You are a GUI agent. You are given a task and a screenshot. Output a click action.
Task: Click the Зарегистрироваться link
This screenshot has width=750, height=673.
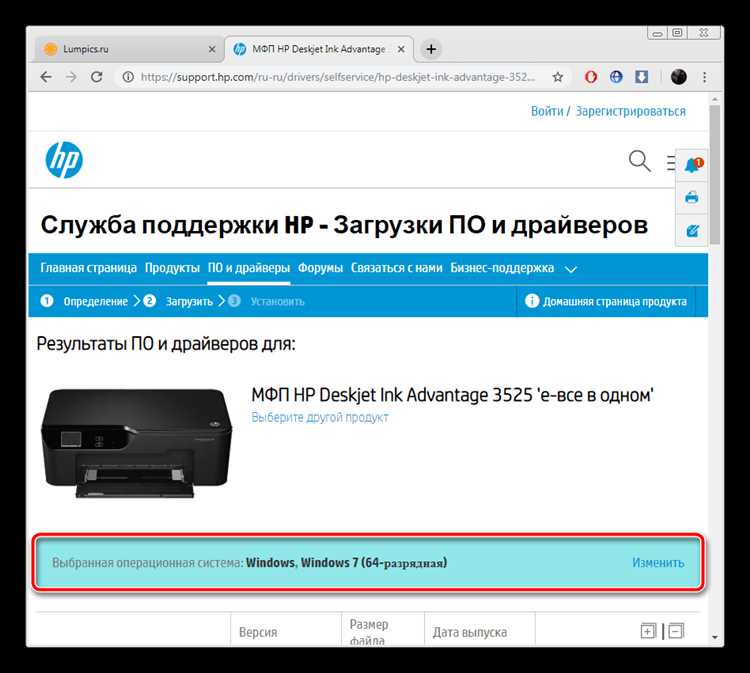pyautogui.click(x=630, y=111)
